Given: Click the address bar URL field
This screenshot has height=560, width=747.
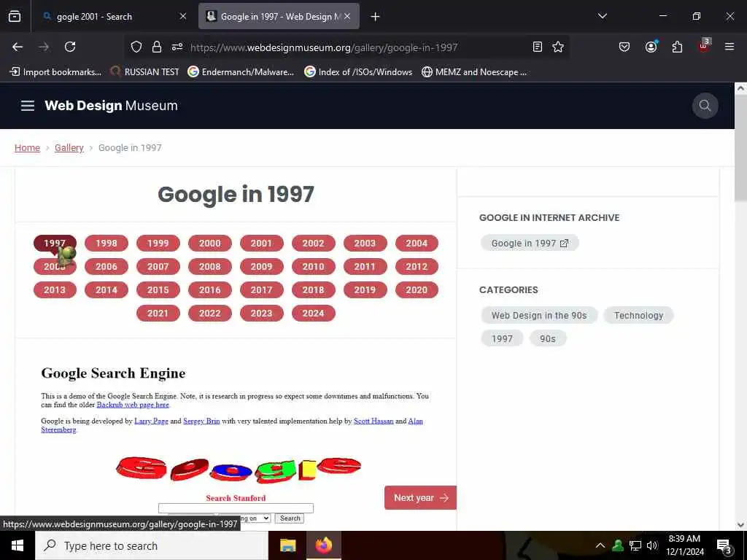Looking at the screenshot, I should (x=324, y=47).
